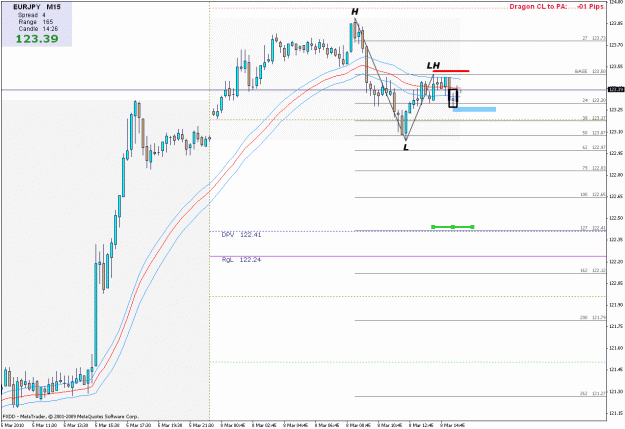
Task: Click 123.85 on the price axis
Action: point(616,23)
